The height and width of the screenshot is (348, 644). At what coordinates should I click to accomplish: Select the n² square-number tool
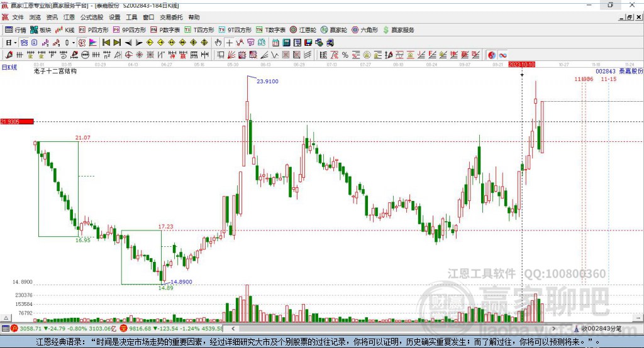pyautogui.click(x=107, y=55)
